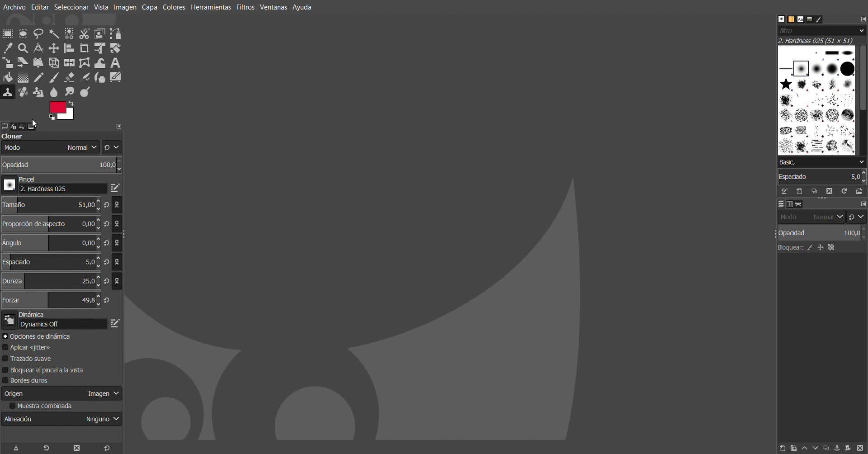Open the Alineación dropdown set to Ninguno
Screen dimensions: 868x454
click(x=61, y=419)
